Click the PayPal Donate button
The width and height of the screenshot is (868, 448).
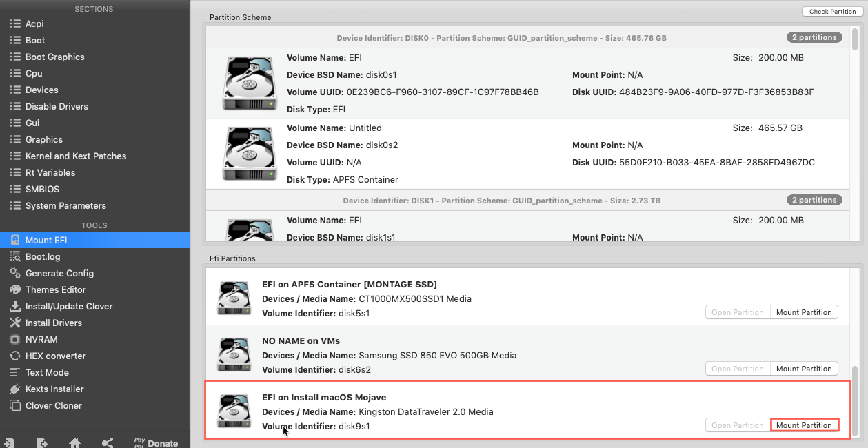point(156,442)
